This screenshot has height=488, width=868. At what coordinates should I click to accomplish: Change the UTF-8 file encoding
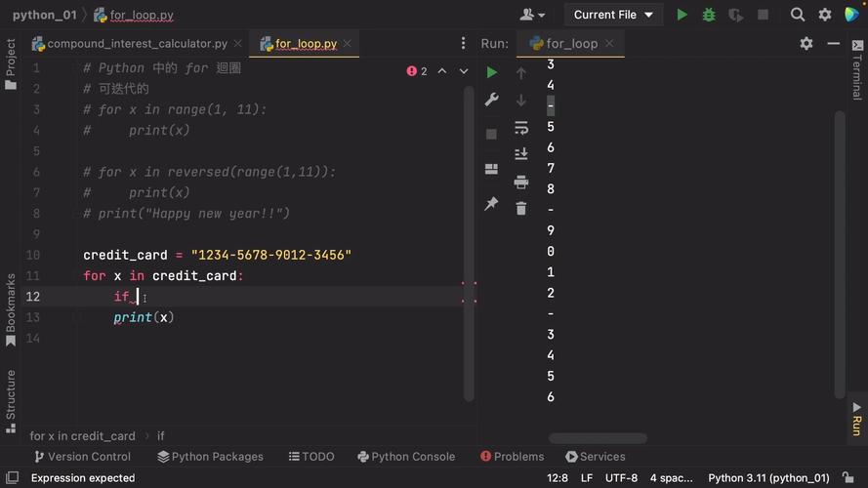point(621,478)
